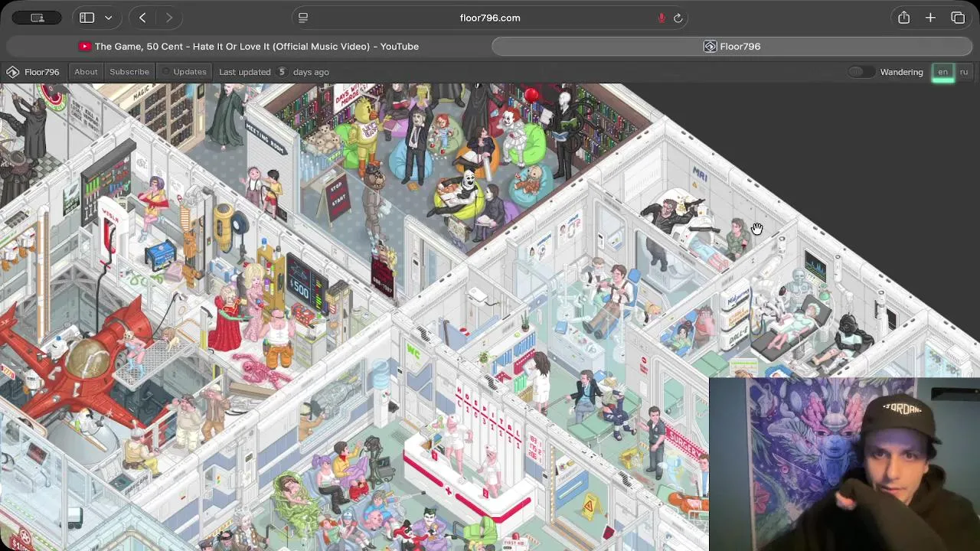Open the Subscribe link

coord(129,72)
